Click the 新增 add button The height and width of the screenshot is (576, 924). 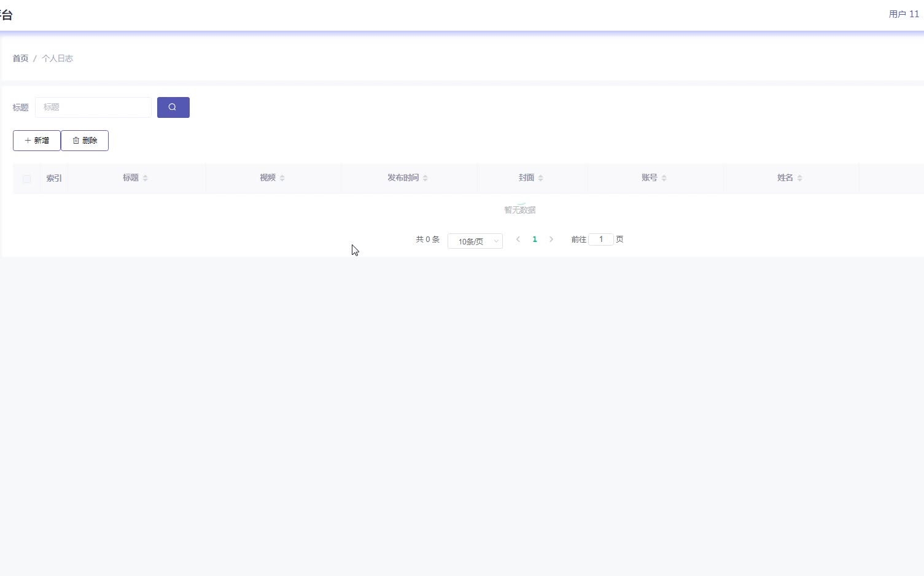tap(37, 141)
